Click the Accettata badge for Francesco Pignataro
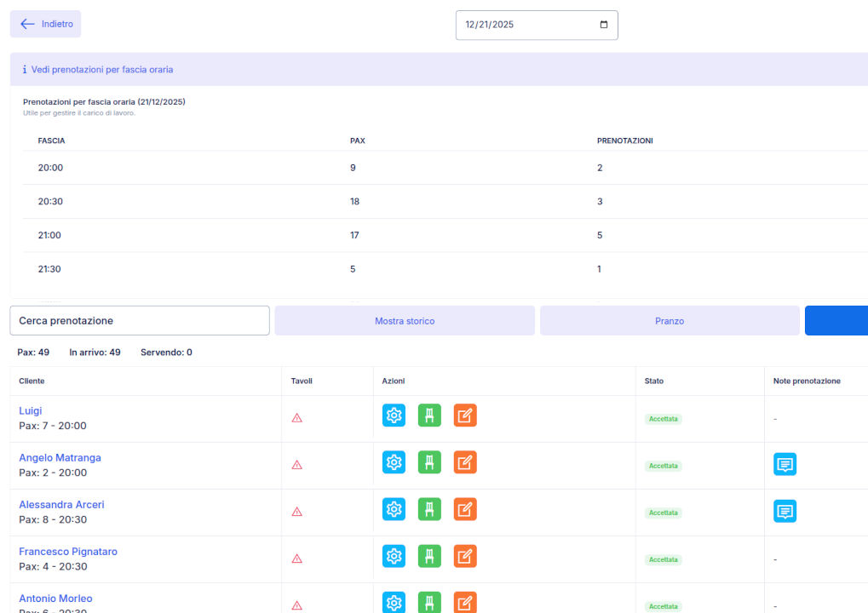Image resolution: width=868 pixels, height=613 pixels. point(663,559)
